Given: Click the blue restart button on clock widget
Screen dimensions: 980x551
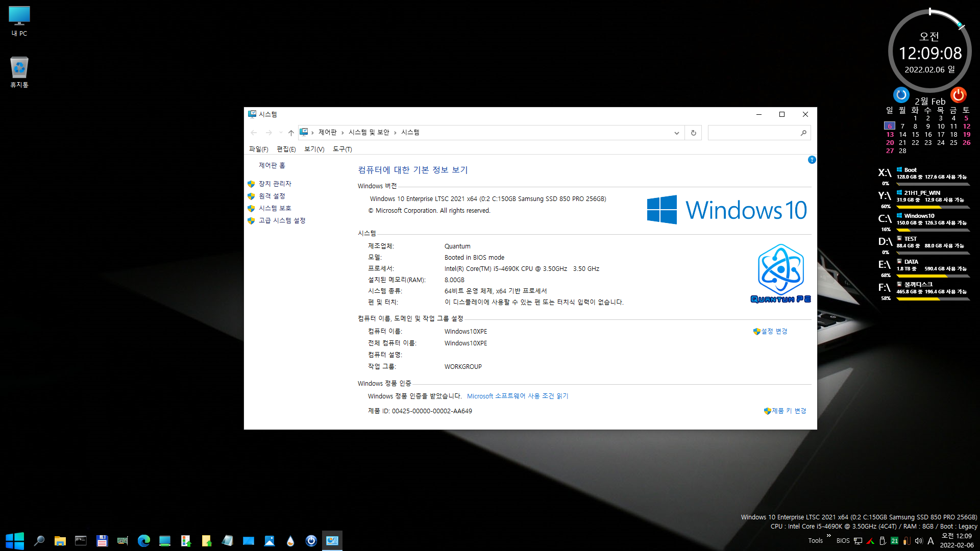Looking at the screenshot, I should coord(901,95).
